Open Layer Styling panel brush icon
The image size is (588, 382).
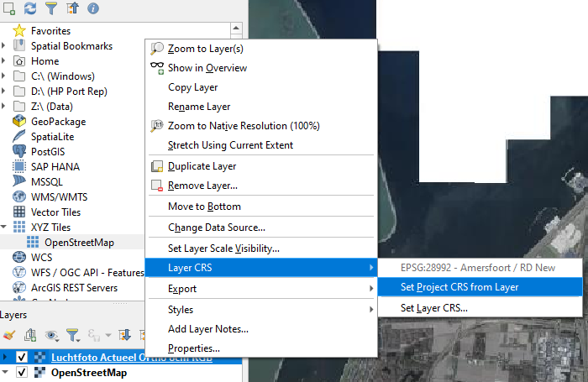click(9, 335)
